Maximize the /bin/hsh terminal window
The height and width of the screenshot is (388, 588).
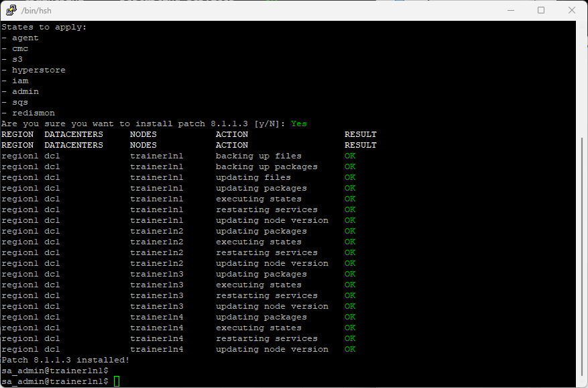click(x=541, y=10)
